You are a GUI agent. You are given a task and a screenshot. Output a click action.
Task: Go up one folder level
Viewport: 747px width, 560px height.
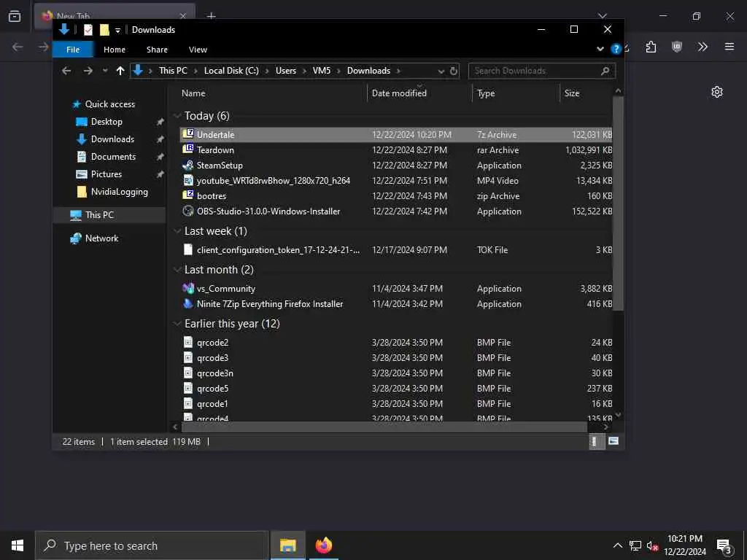(120, 71)
